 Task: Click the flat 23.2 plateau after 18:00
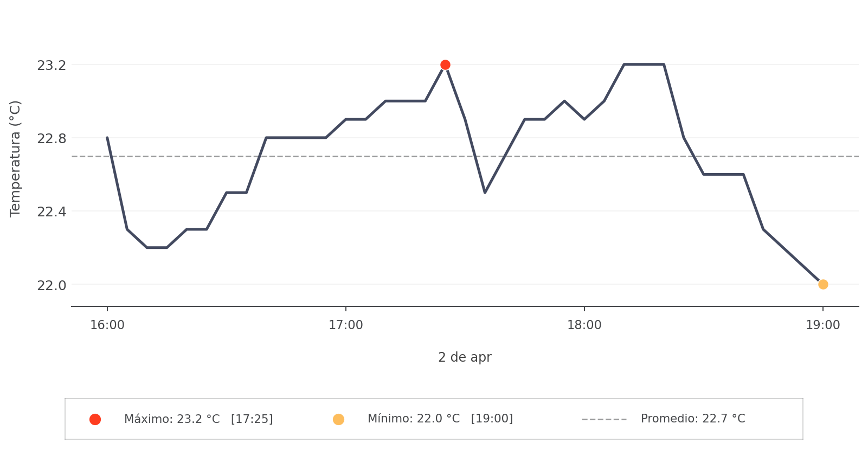644,65
